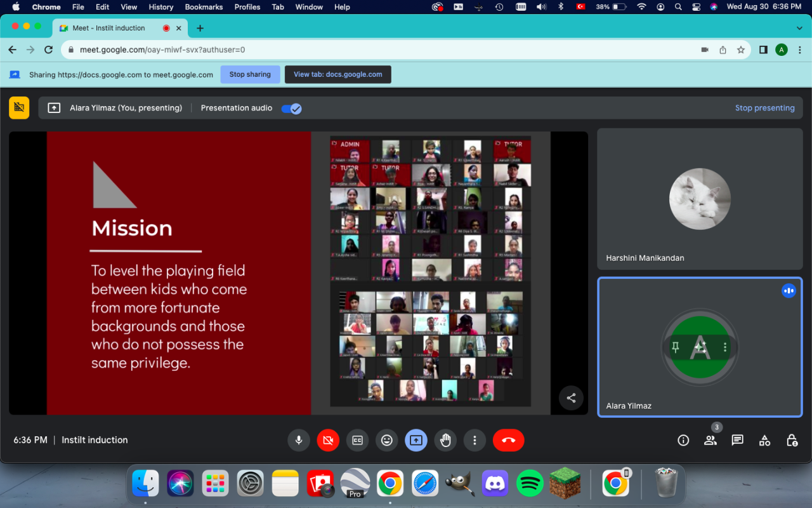This screenshot has height=508, width=812.
Task: Select the Meet - Instilt induction tab
Action: [108, 28]
